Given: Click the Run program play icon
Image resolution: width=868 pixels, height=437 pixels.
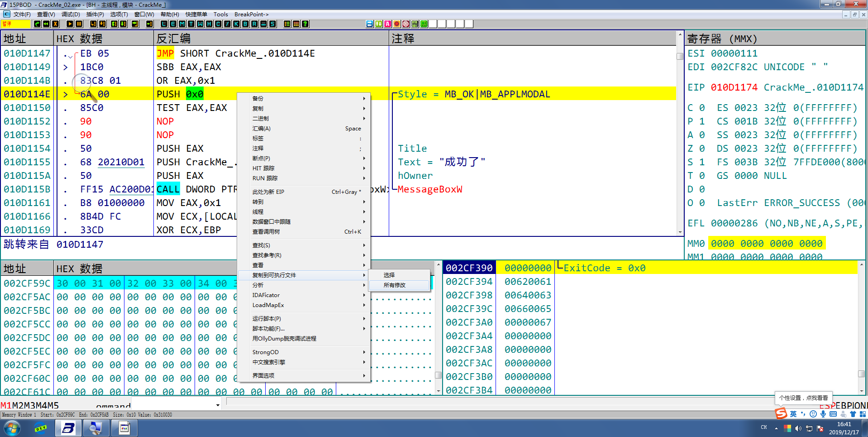Looking at the screenshot, I should 70,24.
